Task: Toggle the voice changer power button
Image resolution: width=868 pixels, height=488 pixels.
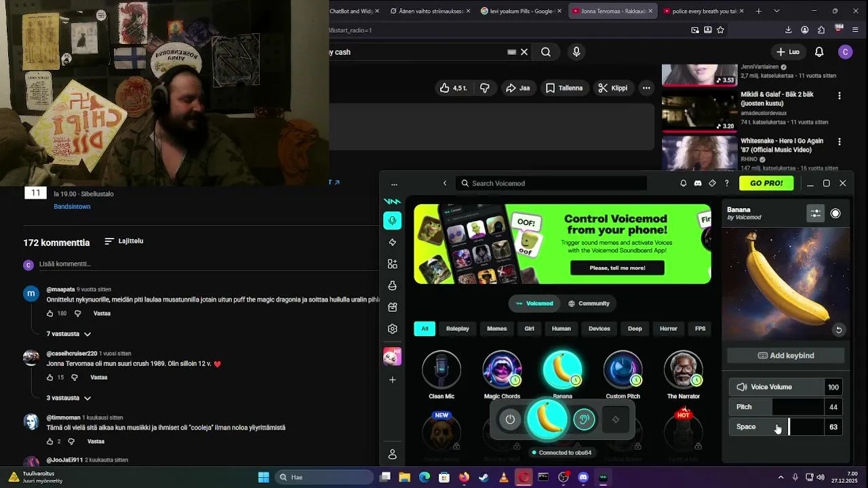Action: [510, 420]
